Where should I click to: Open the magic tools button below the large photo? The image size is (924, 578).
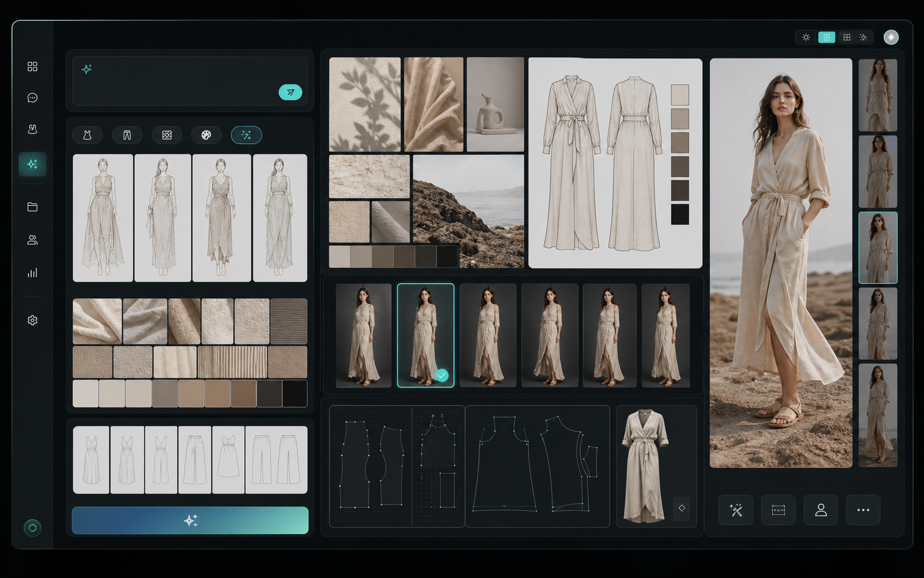[x=736, y=510]
